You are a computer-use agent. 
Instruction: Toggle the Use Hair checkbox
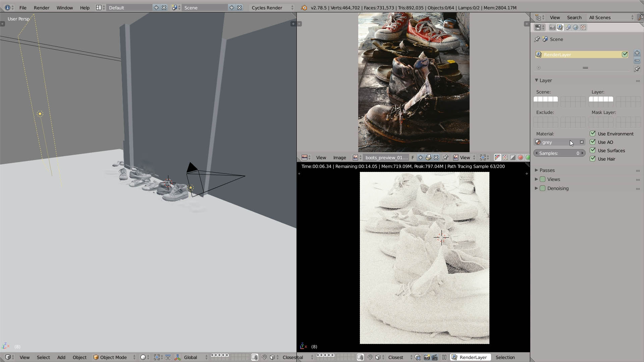(593, 159)
